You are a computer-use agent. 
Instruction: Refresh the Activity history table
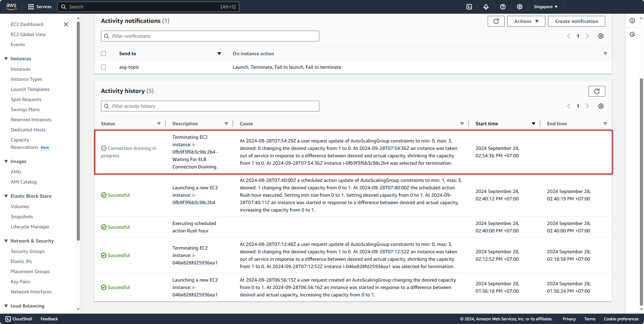point(597,91)
